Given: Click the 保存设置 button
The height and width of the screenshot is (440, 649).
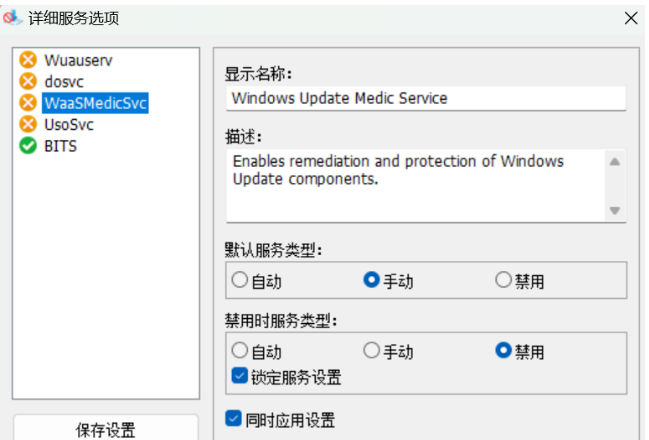Looking at the screenshot, I should 105,430.
